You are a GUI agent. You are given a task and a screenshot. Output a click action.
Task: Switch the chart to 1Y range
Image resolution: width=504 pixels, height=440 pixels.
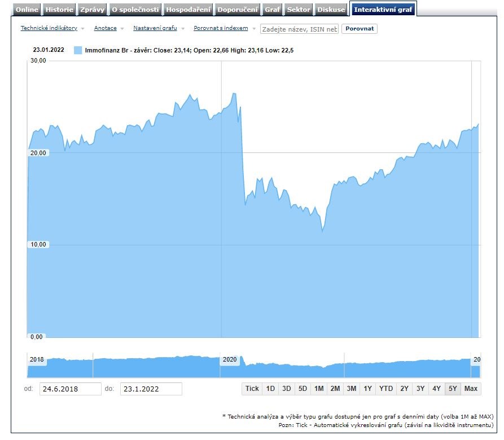367,389
